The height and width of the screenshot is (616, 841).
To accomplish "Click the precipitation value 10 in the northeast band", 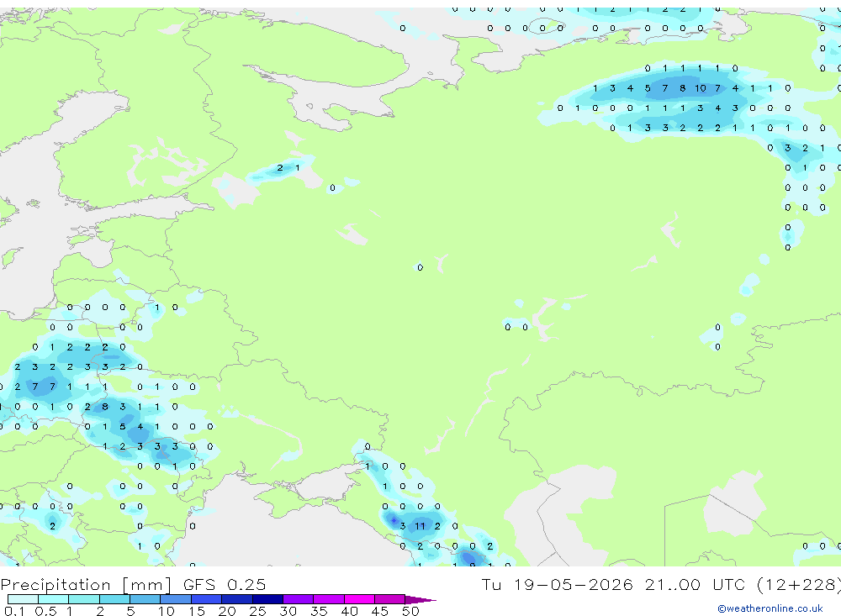I will coord(700,88).
